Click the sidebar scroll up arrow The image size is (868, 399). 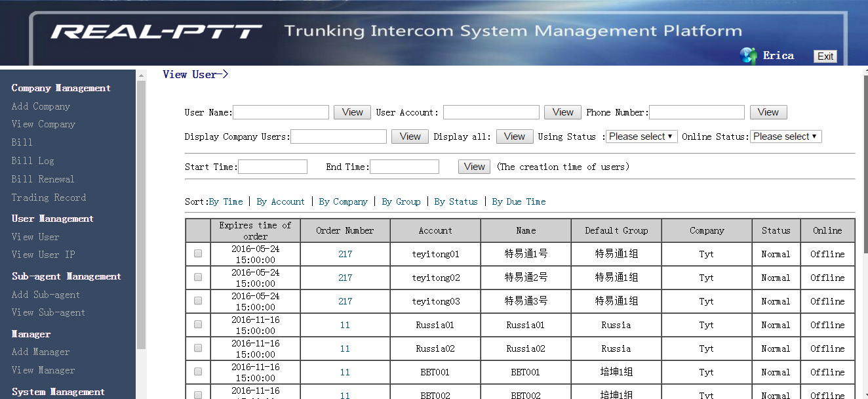pos(141,75)
